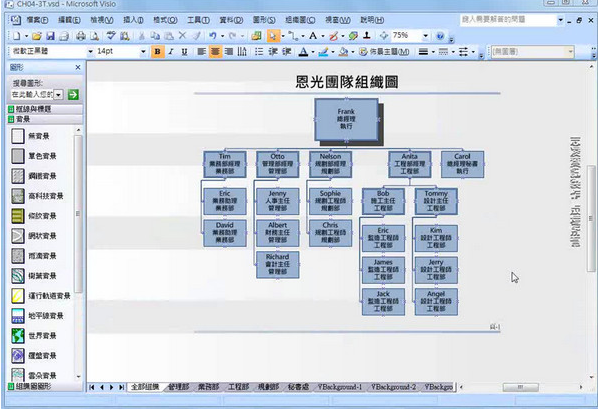The height and width of the screenshot is (409, 598).
Task: Open the 75% zoom dropdown
Action: [x=425, y=36]
